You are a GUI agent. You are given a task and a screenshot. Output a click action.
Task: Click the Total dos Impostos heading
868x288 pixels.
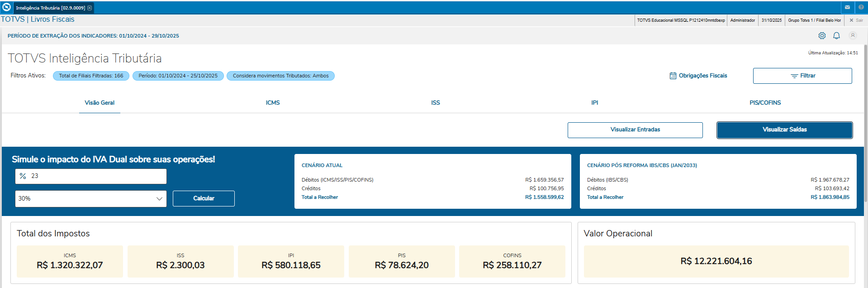[x=53, y=234]
